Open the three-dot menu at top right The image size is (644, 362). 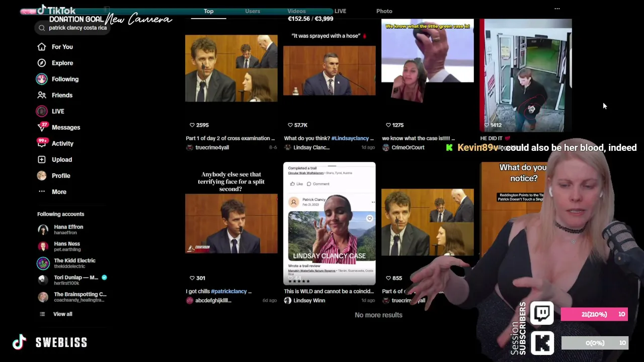pos(557,9)
